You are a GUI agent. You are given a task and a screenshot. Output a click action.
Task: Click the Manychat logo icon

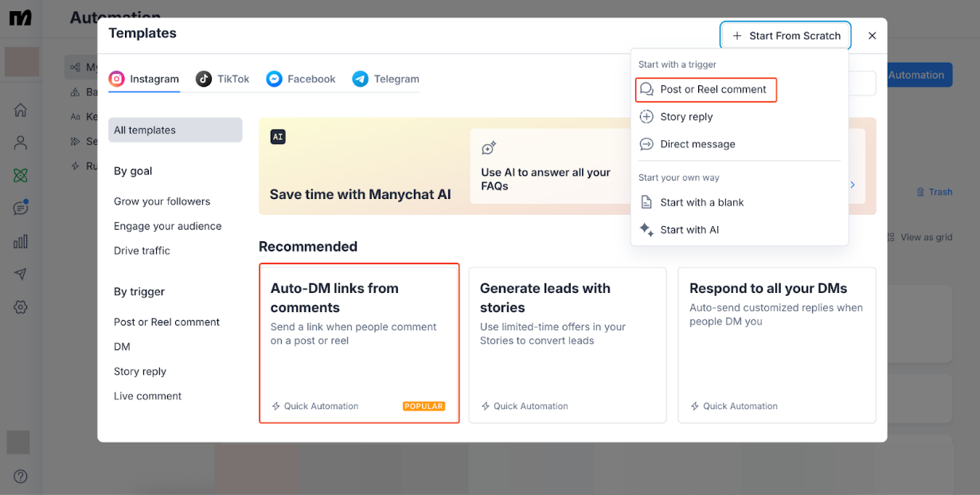[x=21, y=18]
